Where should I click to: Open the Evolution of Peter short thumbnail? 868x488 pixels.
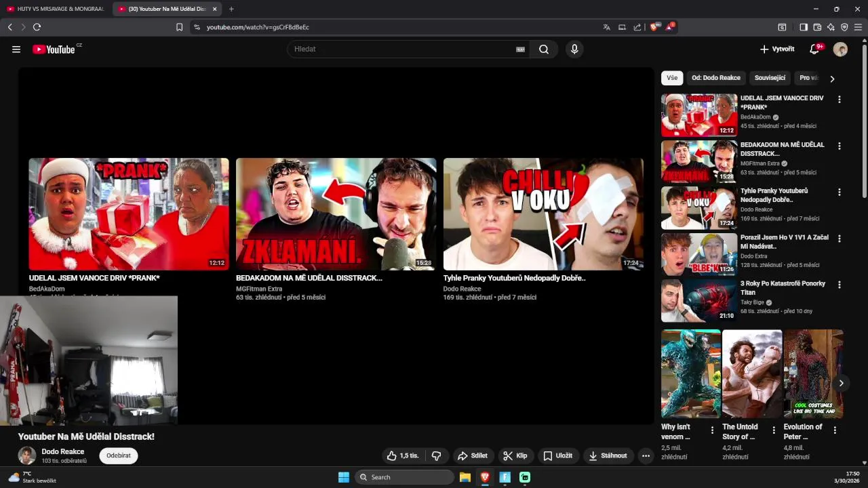(814, 373)
